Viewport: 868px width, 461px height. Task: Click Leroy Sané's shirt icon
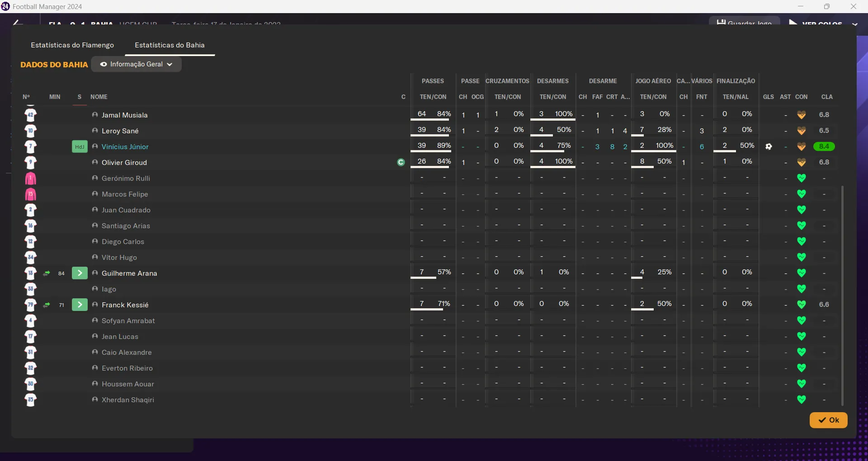coord(31,131)
